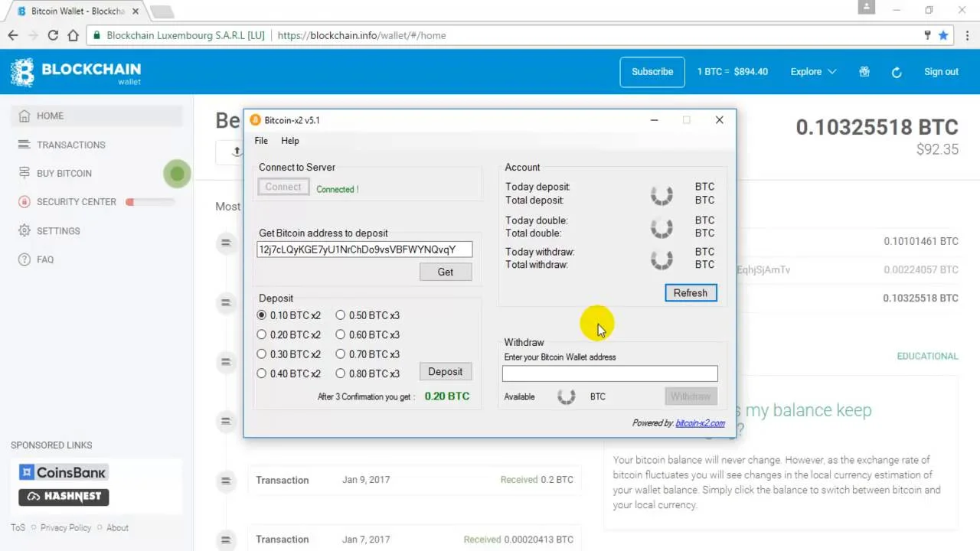Click the Bitcoin deposit address field

point(364,249)
